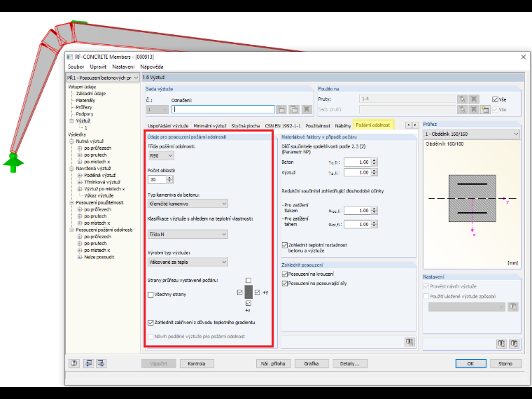Click the Grafika button
Viewport: 532px width, 399px height.
tap(311, 363)
